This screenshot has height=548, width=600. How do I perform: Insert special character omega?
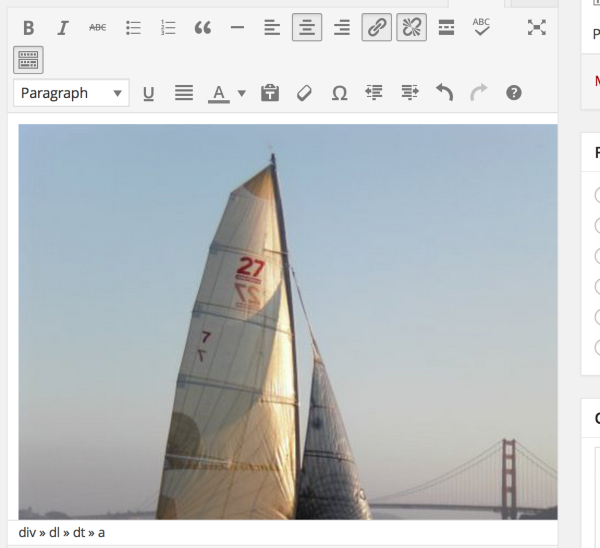[x=339, y=93]
